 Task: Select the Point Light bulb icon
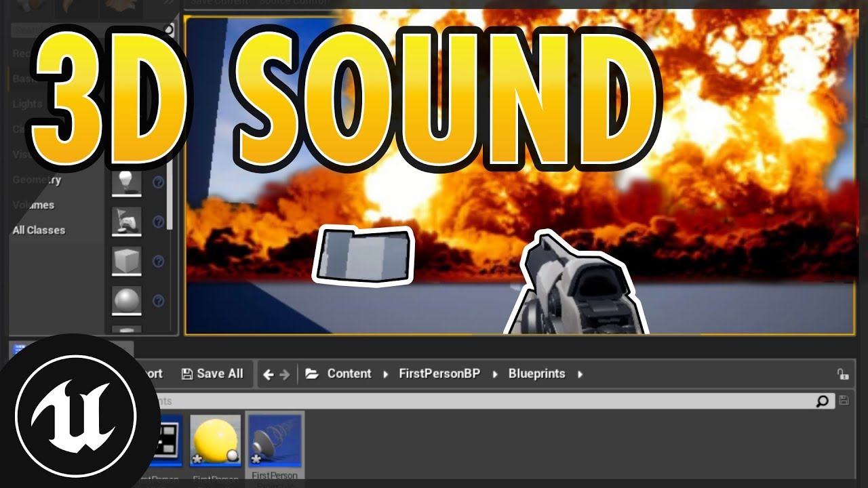coord(127,182)
